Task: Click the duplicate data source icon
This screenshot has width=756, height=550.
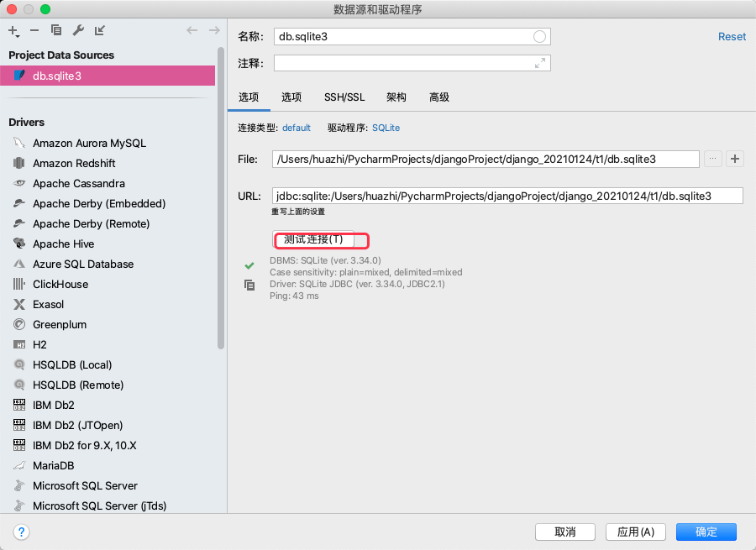Action: [x=56, y=30]
